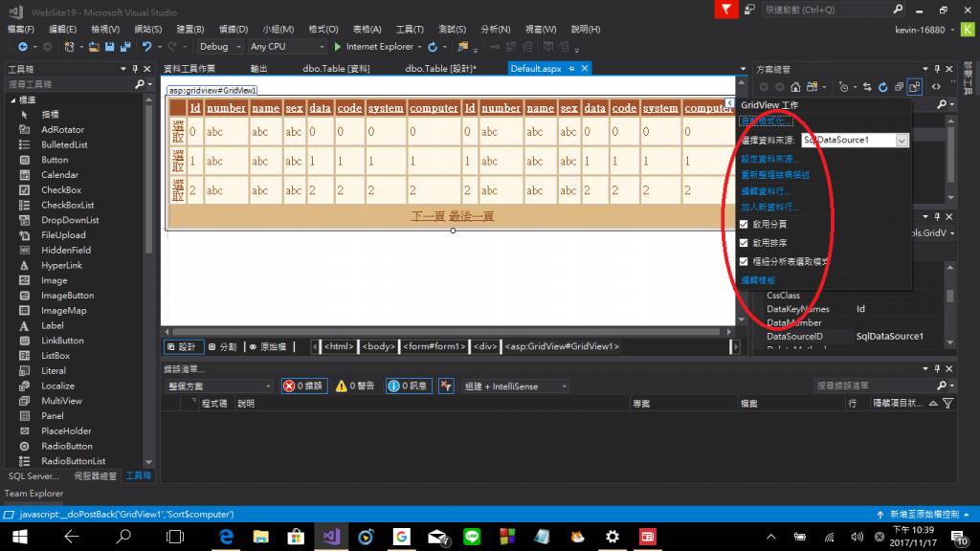Click the computer column header to sort
The height and width of the screenshot is (551, 980).
coord(434,108)
